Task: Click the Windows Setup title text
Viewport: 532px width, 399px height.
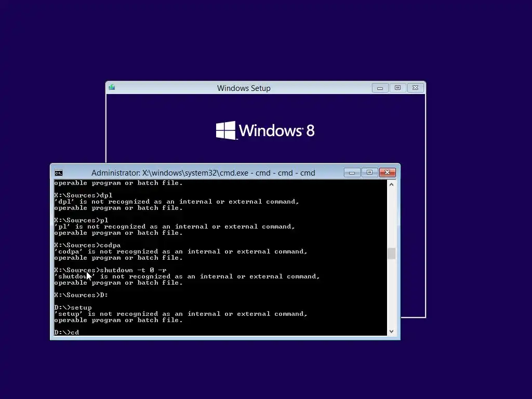Action: click(244, 88)
